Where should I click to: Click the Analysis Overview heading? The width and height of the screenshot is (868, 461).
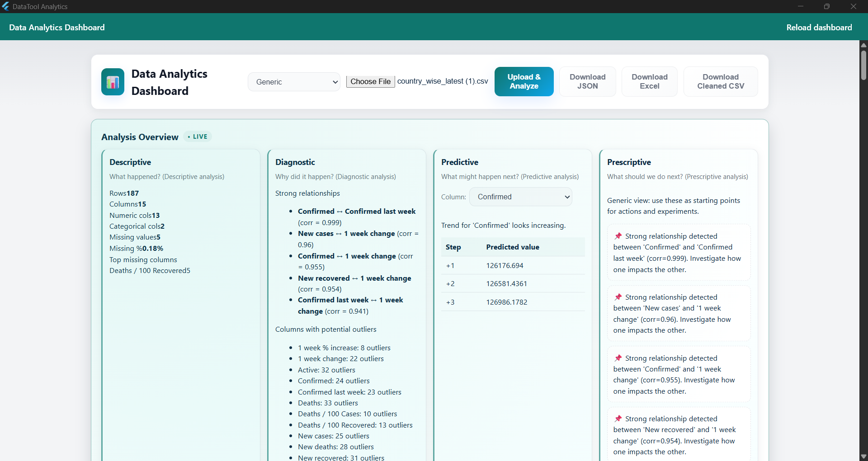click(140, 137)
